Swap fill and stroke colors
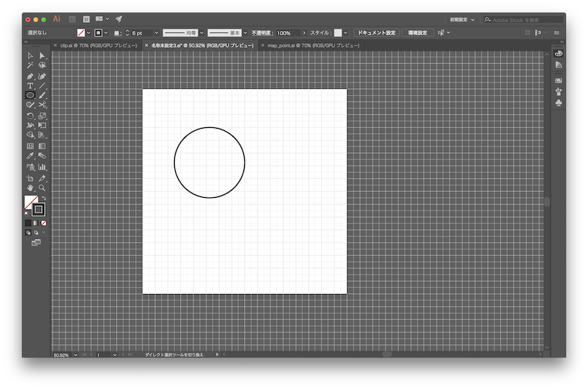 click(43, 197)
